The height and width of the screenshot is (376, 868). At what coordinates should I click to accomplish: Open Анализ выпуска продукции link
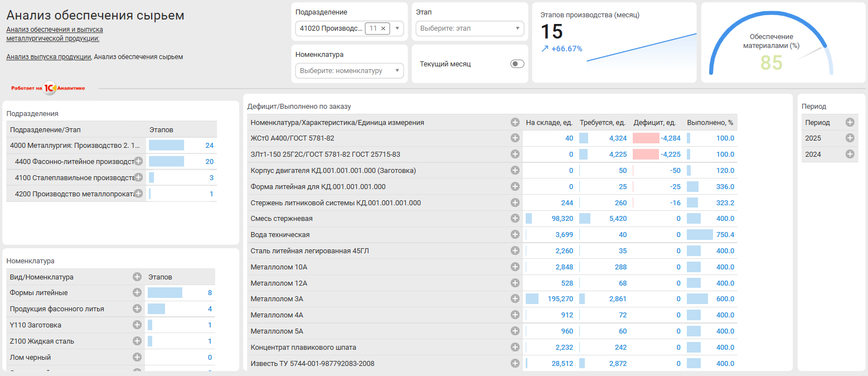tap(49, 57)
